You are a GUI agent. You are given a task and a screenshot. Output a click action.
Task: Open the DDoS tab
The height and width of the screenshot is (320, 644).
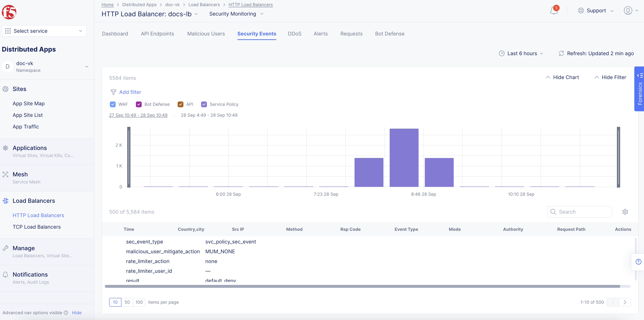tap(295, 33)
